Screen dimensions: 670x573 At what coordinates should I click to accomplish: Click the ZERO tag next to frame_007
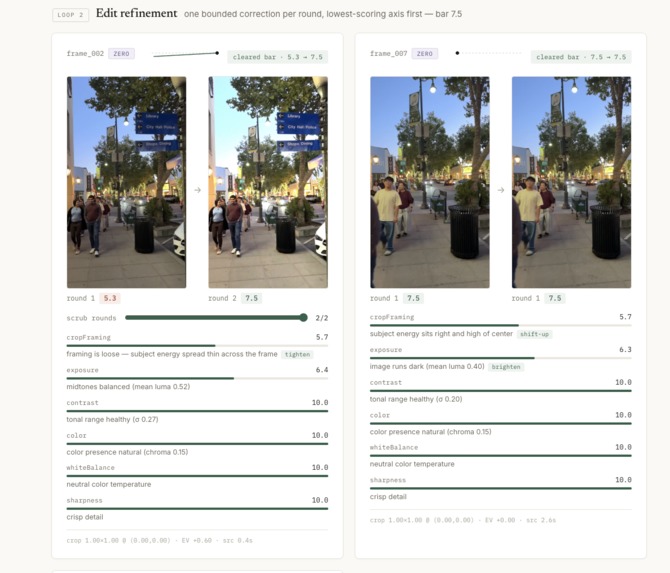(x=425, y=54)
